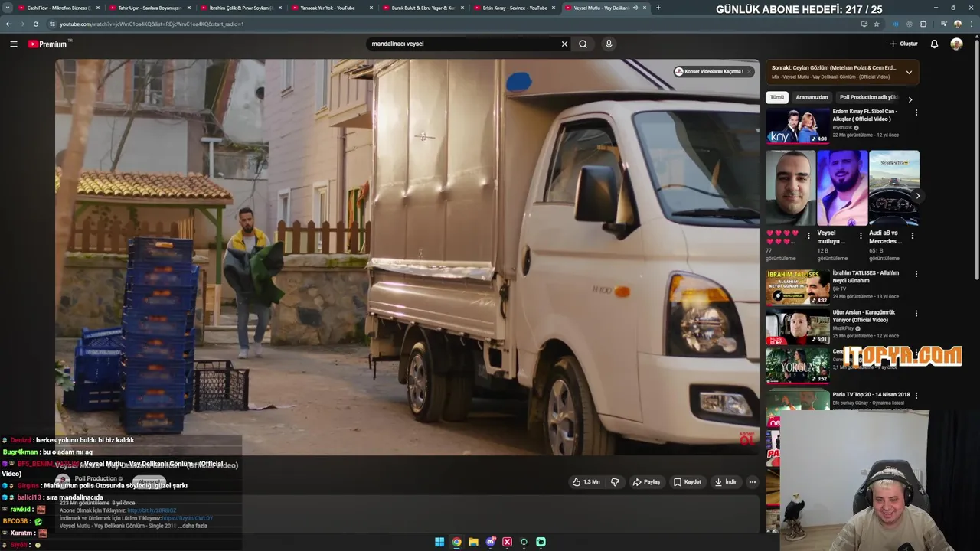Clear the search box text
980x551 pixels.
pos(564,44)
